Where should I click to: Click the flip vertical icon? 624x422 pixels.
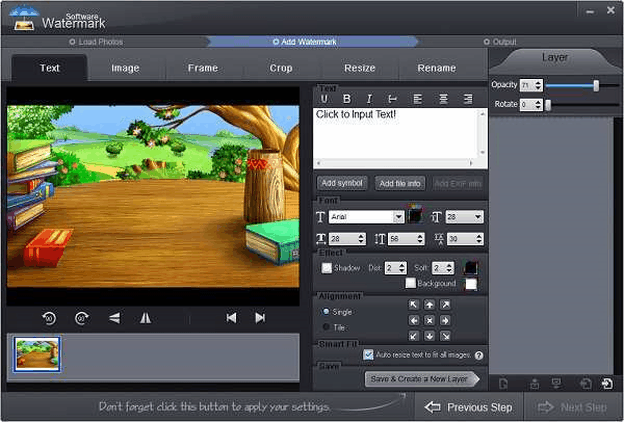point(114,318)
